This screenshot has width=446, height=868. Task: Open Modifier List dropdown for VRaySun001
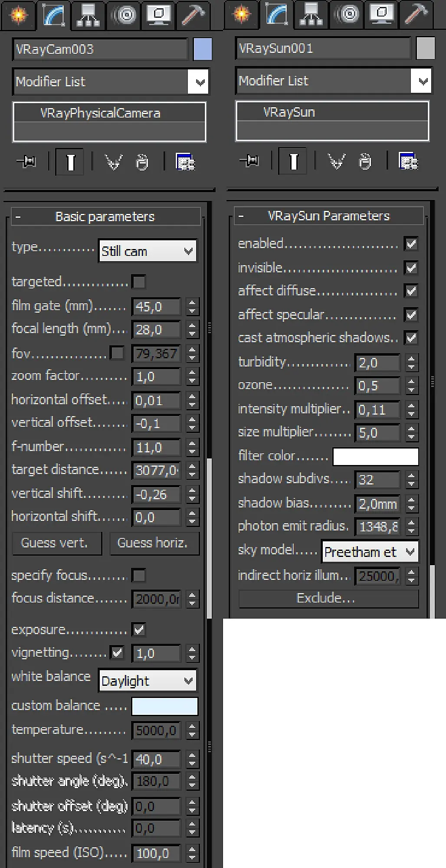(x=334, y=81)
